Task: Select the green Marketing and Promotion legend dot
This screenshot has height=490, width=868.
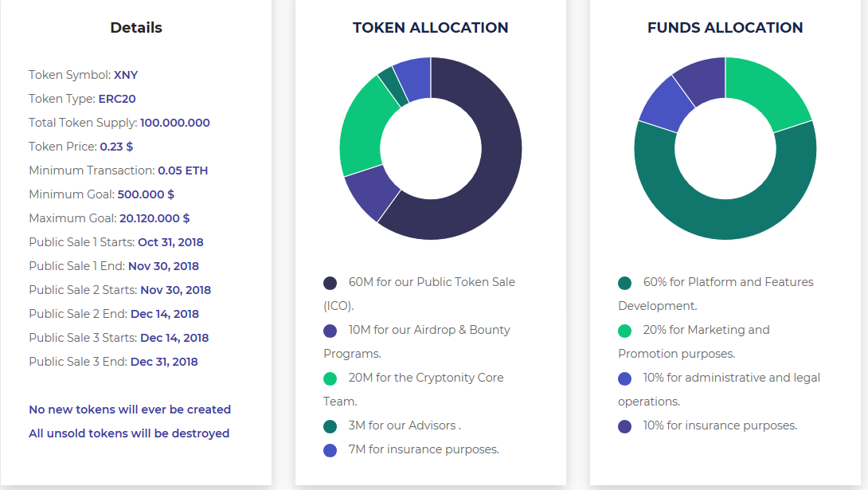Action: 625,331
